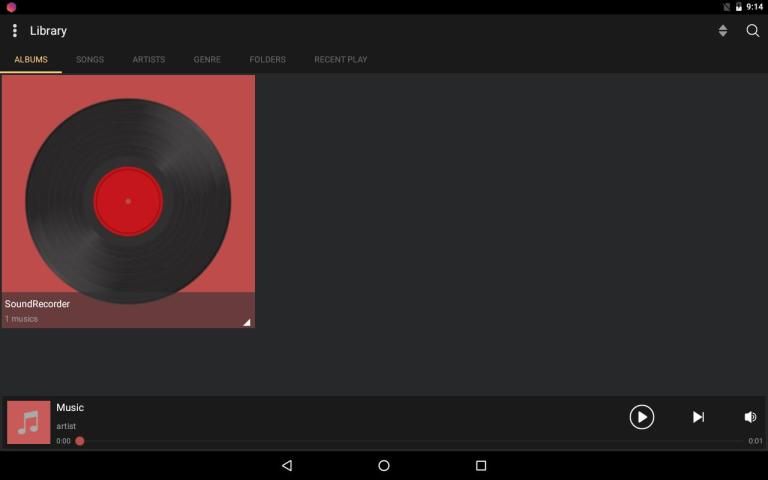Switch to the Artists tab
Image resolution: width=768 pixels, height=480 pixels.
click(x=149, y=60)
